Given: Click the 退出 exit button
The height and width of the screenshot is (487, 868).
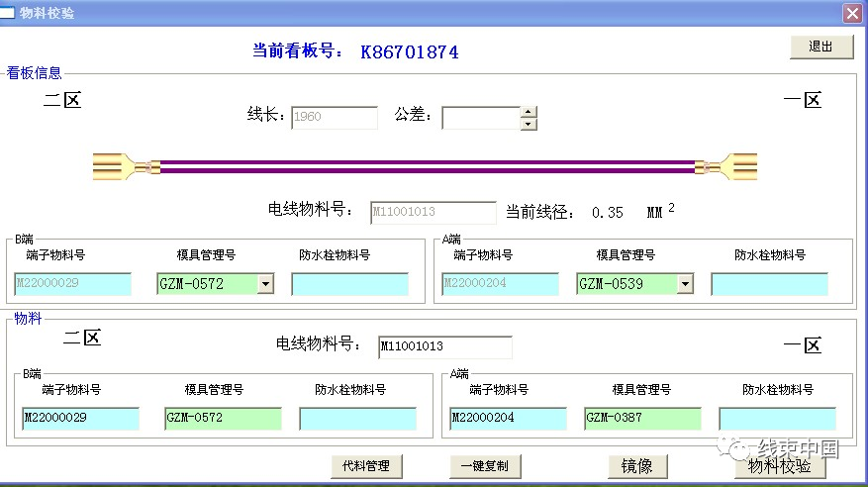Looking at the screenshot, I should click(x=820, y=47).
